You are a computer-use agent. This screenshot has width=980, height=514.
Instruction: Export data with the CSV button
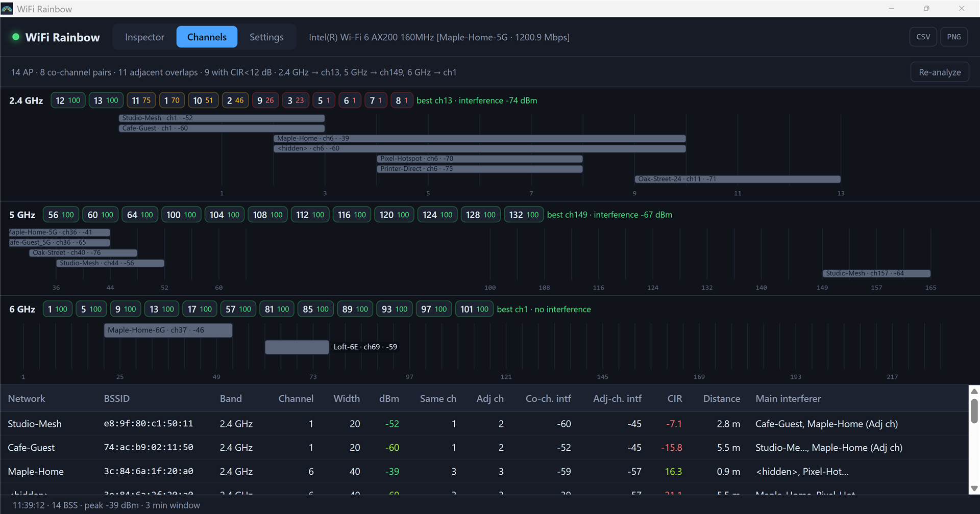tap(923, 37)
